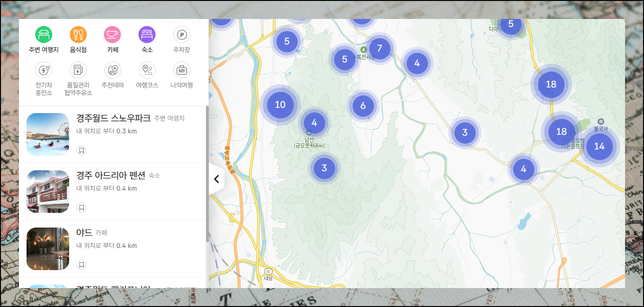Select the 숙소 lodging category icon
644x307 pixels.
coord(147,35)
